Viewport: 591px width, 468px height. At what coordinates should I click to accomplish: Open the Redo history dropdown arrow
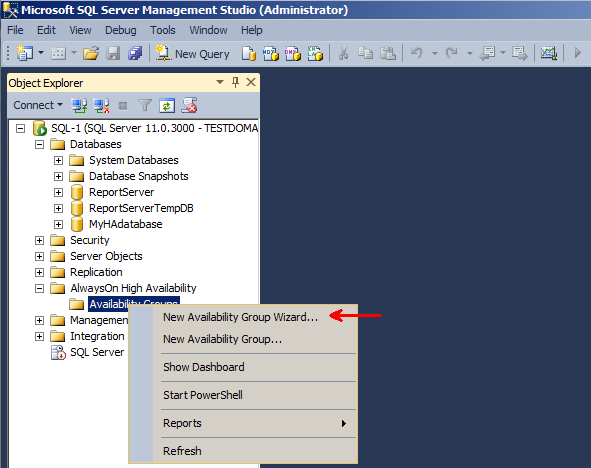pyautogui.click(x=470, y=54)
